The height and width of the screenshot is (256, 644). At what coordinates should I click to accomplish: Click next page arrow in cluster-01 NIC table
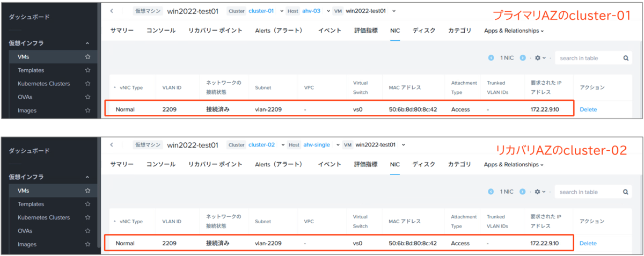coord(523,58)
